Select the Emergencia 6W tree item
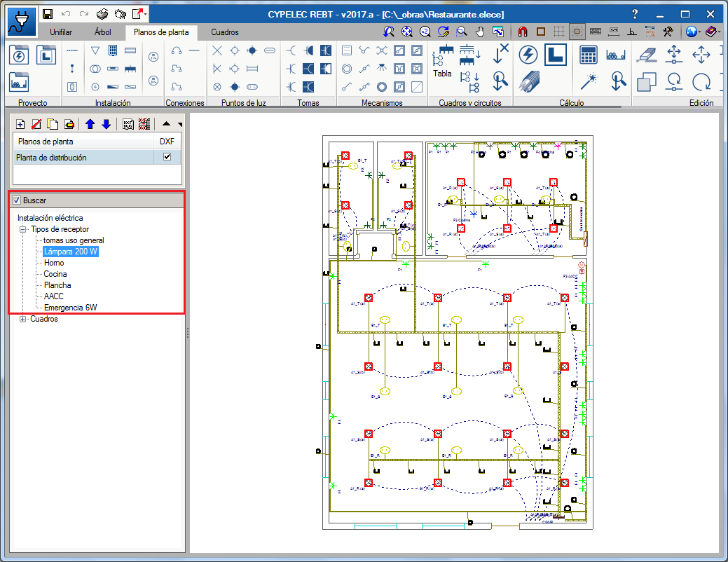 coord(71,308)
